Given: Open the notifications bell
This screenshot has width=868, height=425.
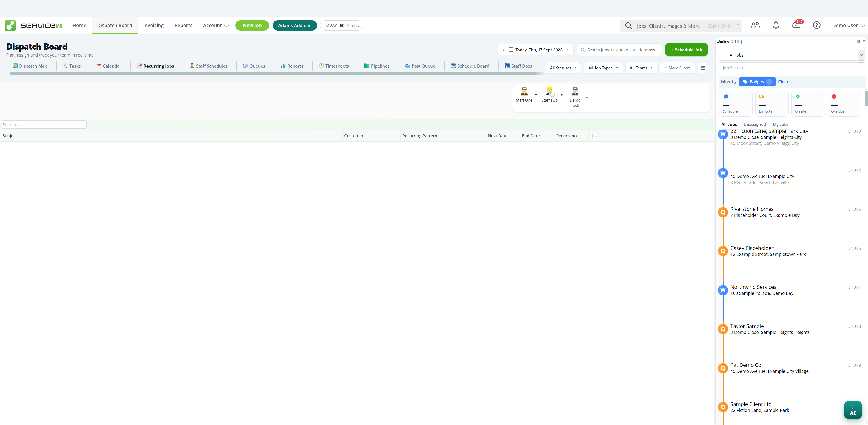Looking at the screenshot, I should tap(776, 25).
